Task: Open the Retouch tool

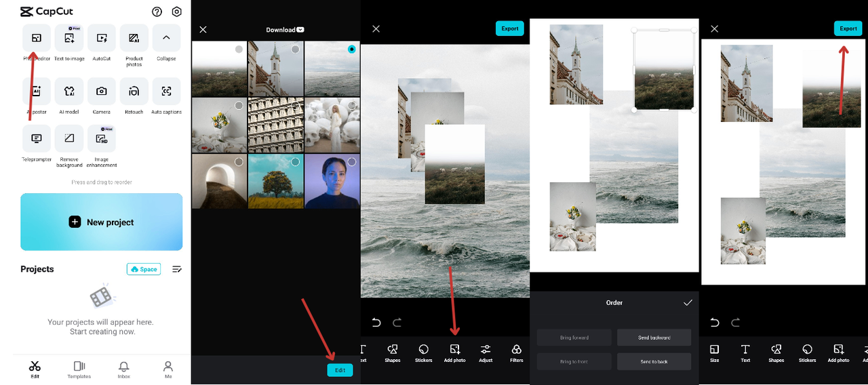Action: coord(134,91)
